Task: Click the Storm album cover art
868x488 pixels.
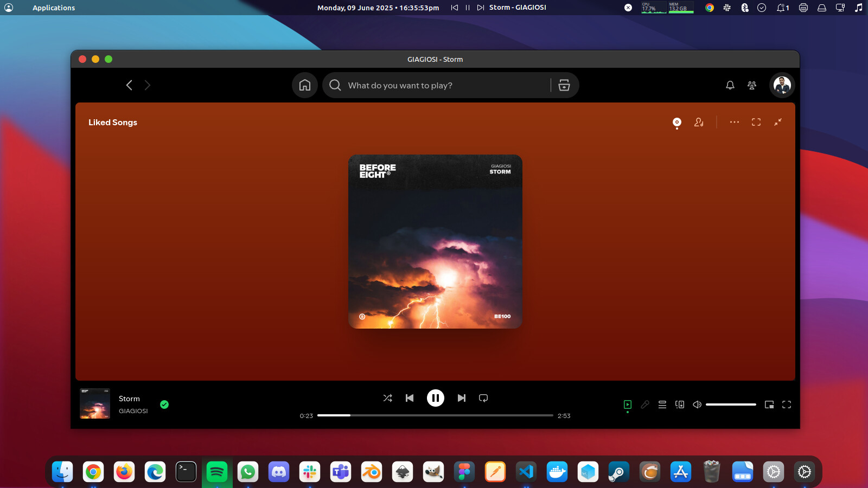Action: (x=435, y=242)
